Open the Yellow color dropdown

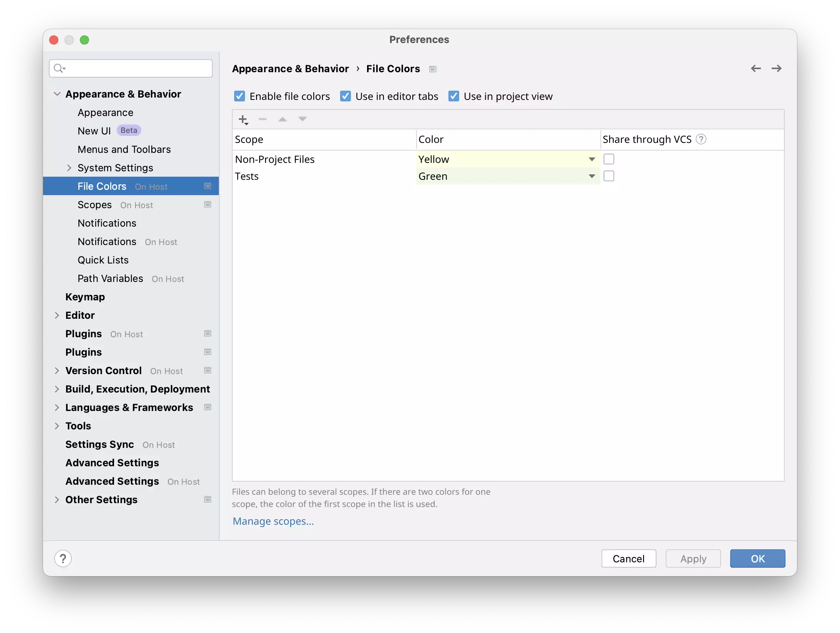click(x=592, y=159)
